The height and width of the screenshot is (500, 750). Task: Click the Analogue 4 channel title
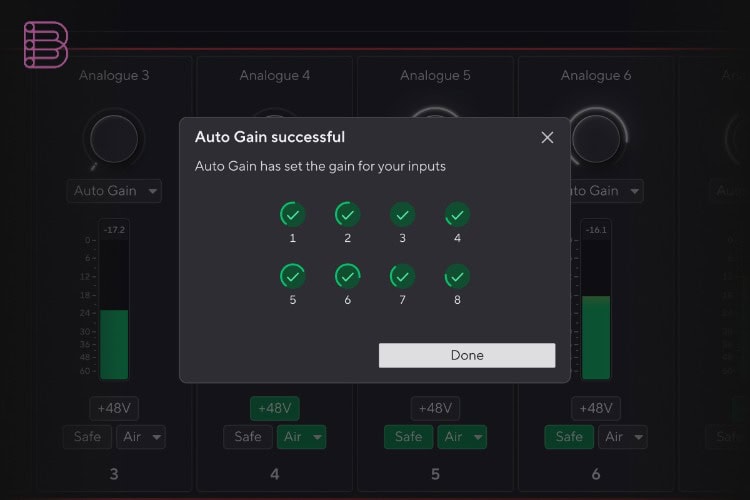(275, 76)
